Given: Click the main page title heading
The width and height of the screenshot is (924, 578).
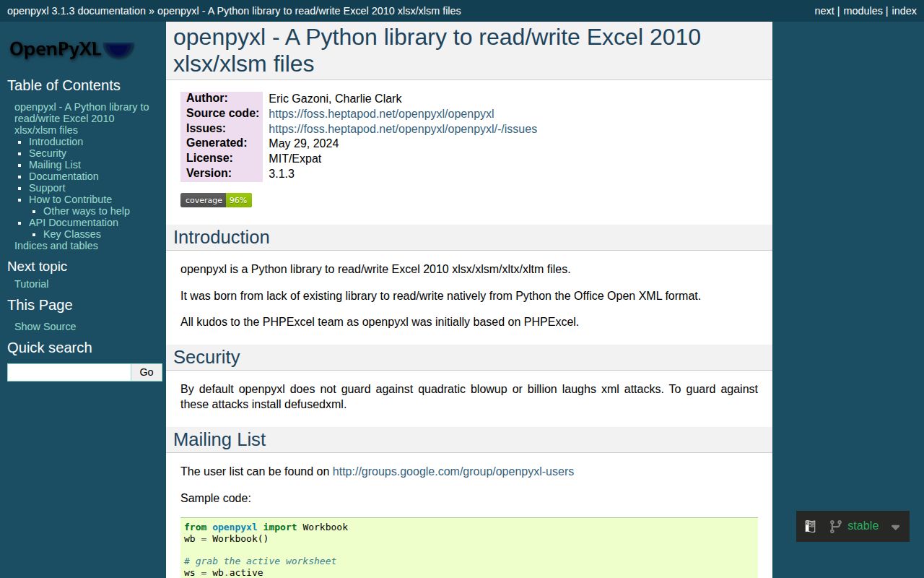Looking at the screenshot, I should click(437, 50).
